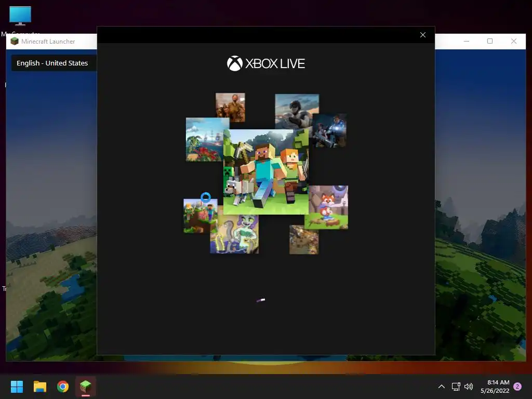Open the Windows Start menu
Viewport: 532px width, 399px height.
click(x=17, y=387)
